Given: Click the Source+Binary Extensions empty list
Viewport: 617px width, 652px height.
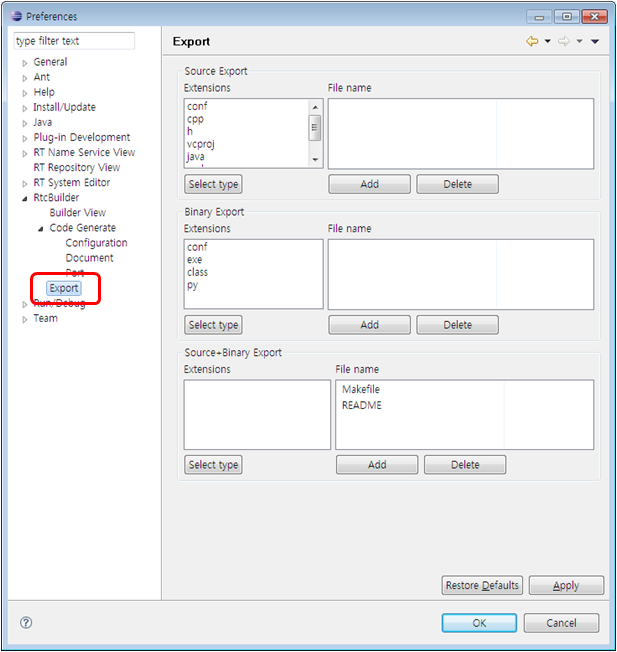Looking at the screenshot, I should pyautogui.click(x=257, y=415).
